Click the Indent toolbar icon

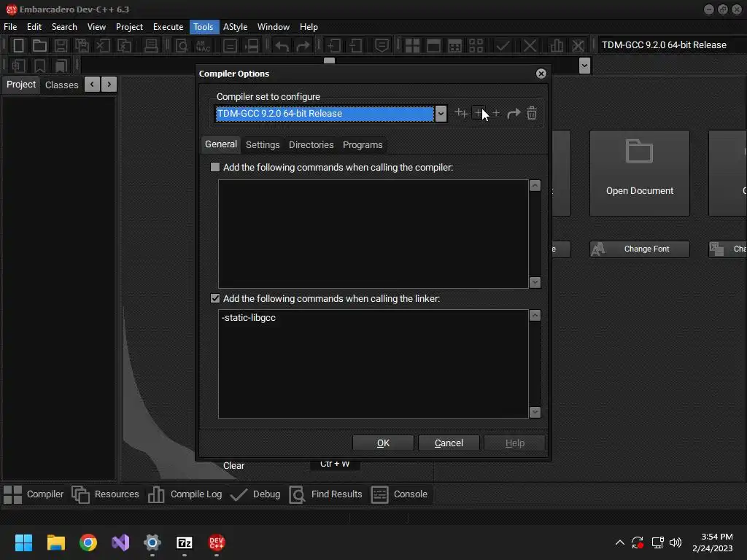pyautogui.click(x=333, y=46)
